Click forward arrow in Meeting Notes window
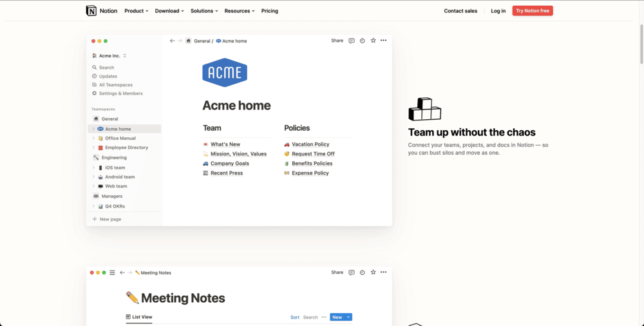This screenshot has height=326, width=644. pos(129,273)
